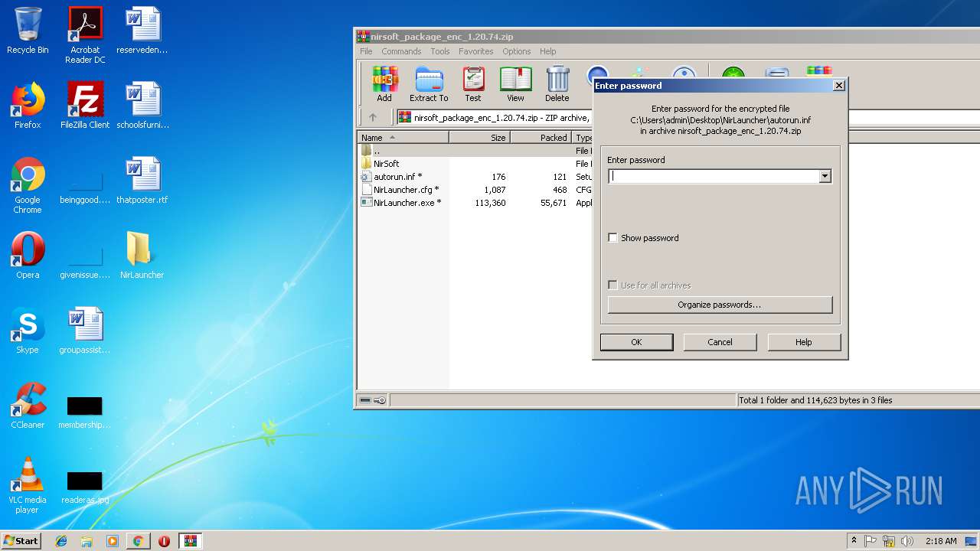Open Acrobat Reader DC desktop icon

[x=85, y=35]
